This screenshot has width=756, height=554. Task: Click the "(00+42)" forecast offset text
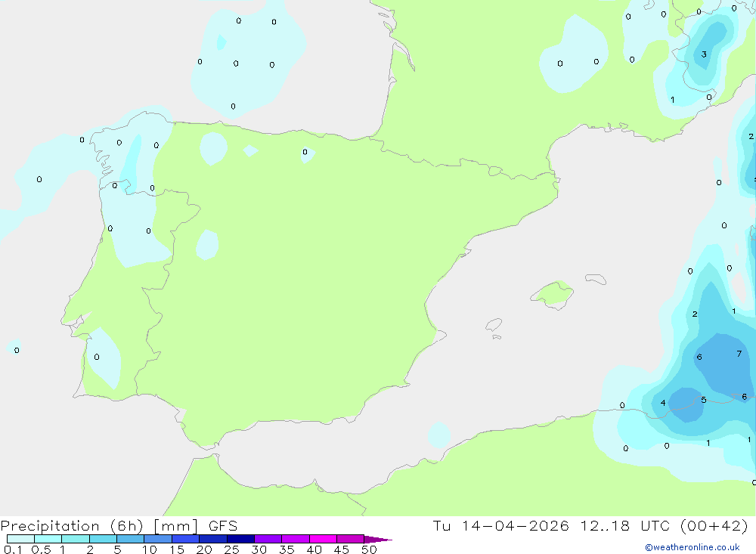point(714,526)
